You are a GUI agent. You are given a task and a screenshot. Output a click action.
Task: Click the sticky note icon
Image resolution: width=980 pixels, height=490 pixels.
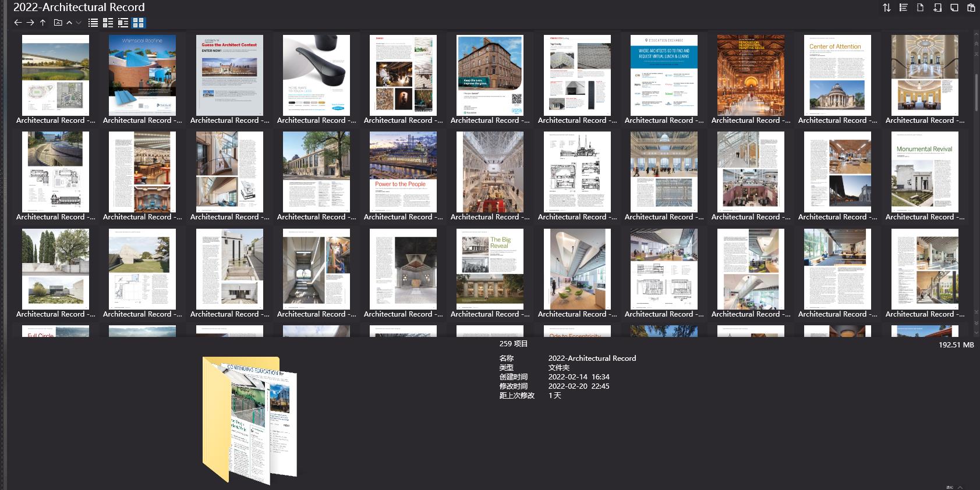point(954,8)
